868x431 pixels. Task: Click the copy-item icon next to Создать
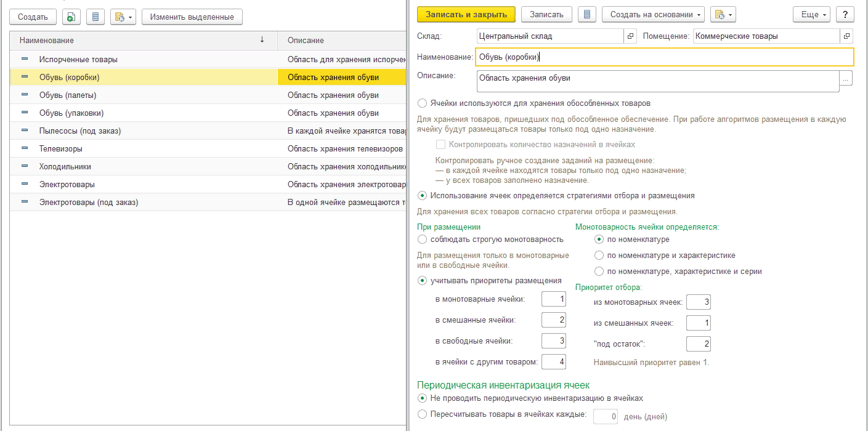[x=71, y=17]
